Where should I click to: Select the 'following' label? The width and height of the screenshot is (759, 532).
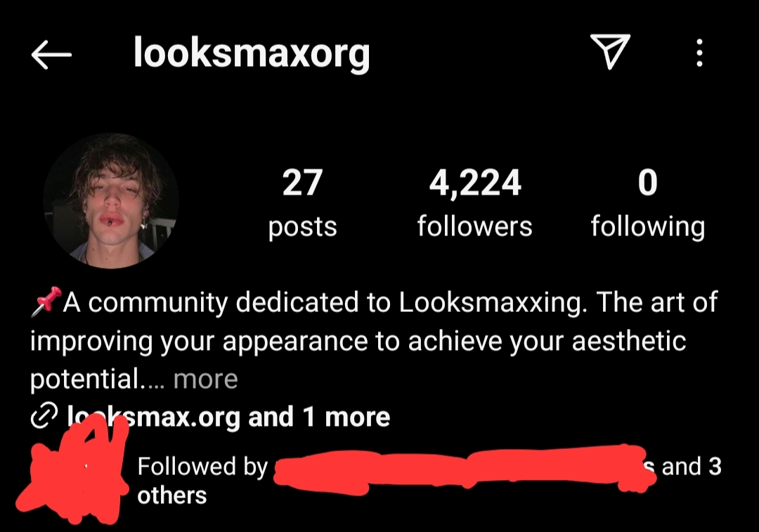click(x=648, y=226)
